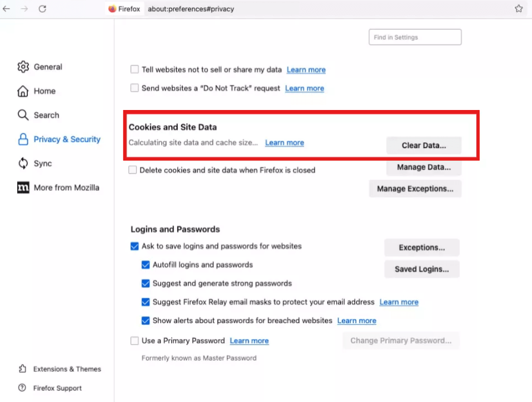Select the Privacy & Security category

tap(67, 140)
